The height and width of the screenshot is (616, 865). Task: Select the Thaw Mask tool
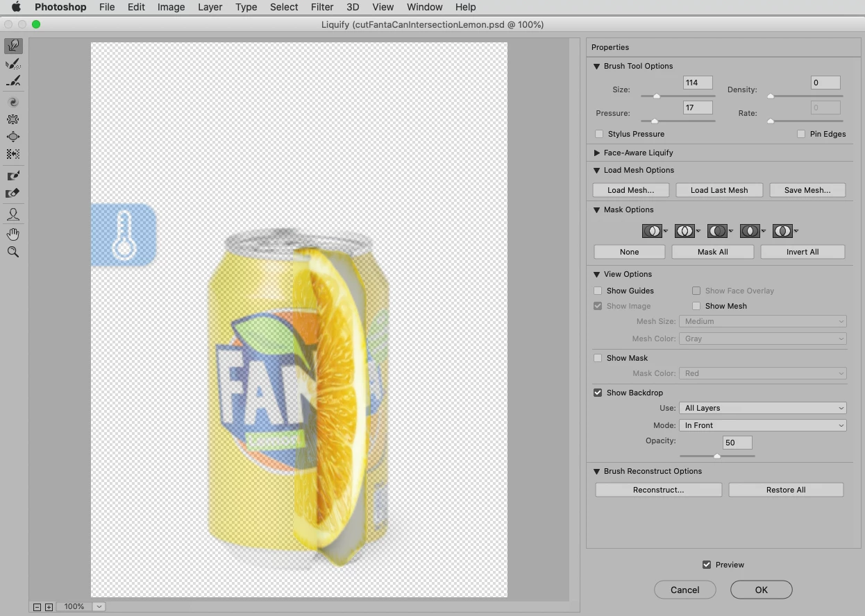pyautogui.click(x=13, y=194)
